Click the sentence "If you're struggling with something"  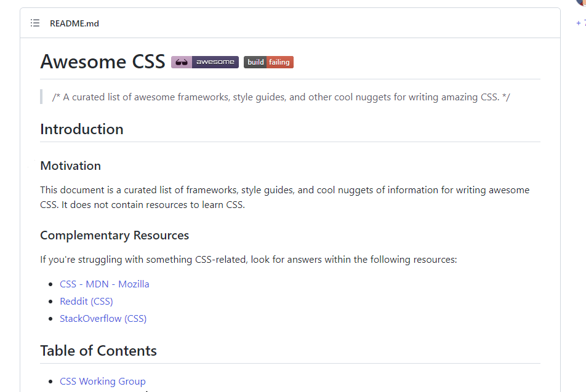click(249, 259)
